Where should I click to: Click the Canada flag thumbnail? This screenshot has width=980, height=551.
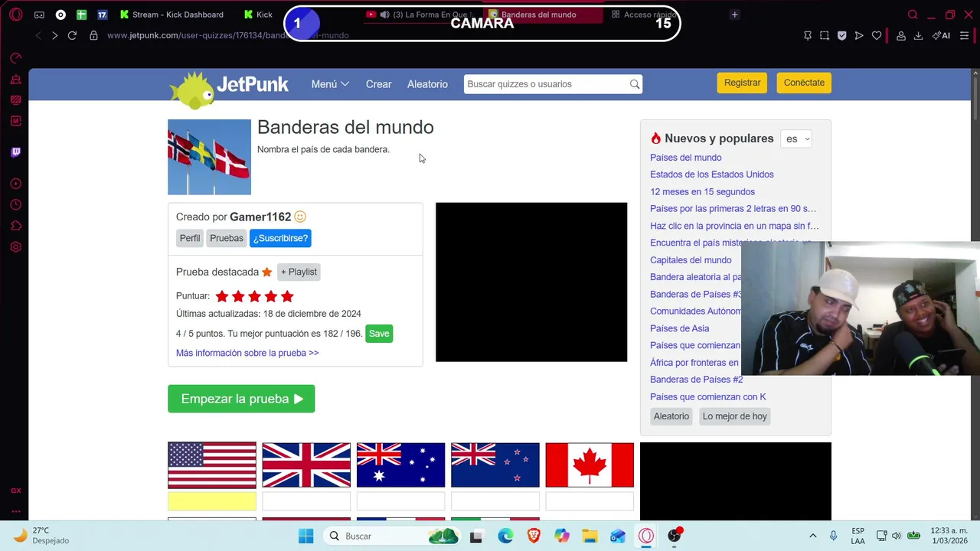click(x=590, y=465)
